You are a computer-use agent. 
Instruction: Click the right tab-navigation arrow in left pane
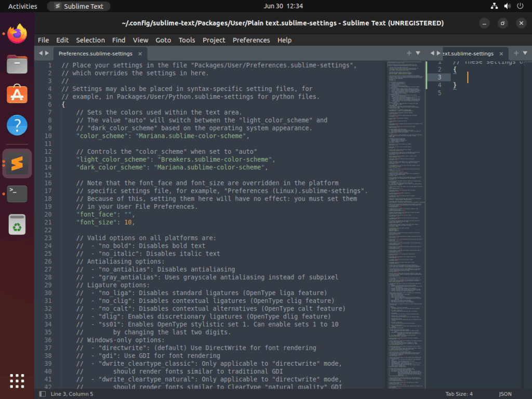coord(47,53)
